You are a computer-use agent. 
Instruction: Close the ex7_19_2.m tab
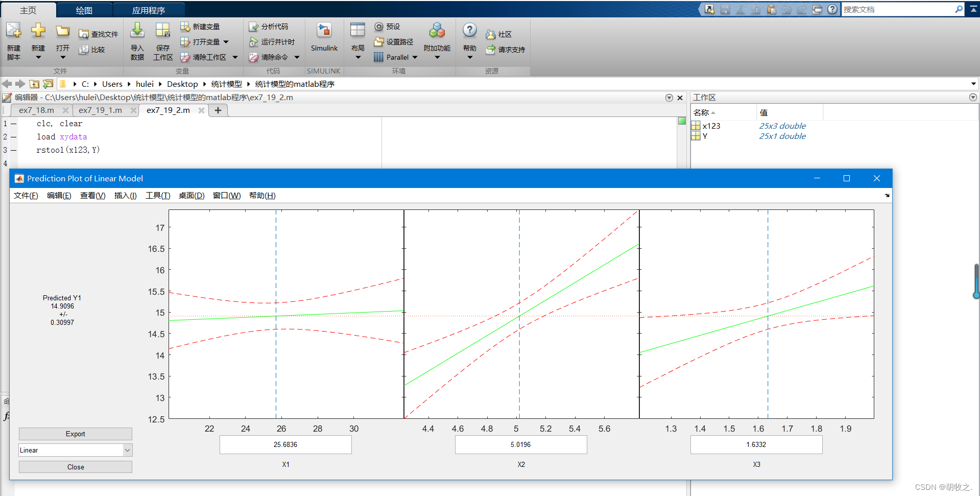[201, 110]
